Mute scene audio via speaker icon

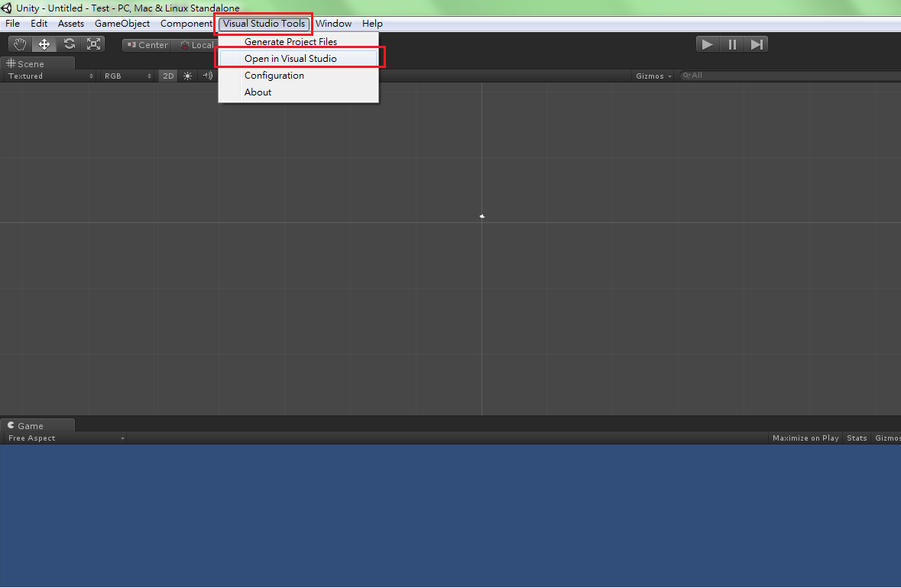click(x=207, y=76)
